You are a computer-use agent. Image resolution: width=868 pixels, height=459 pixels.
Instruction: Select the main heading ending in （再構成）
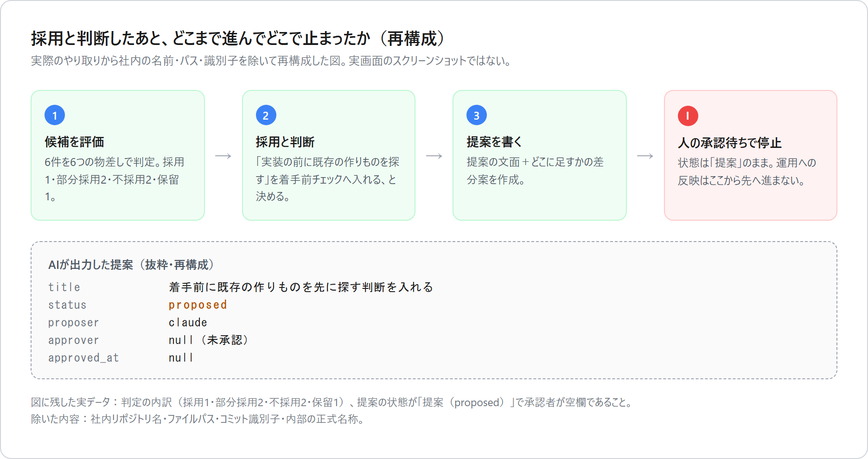coord(238,38)
